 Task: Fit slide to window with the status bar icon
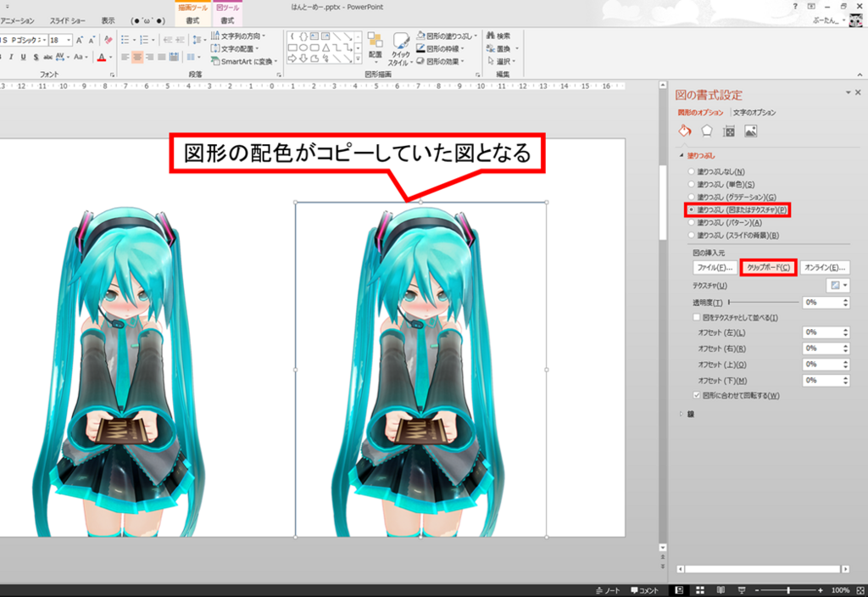[860, 590]
